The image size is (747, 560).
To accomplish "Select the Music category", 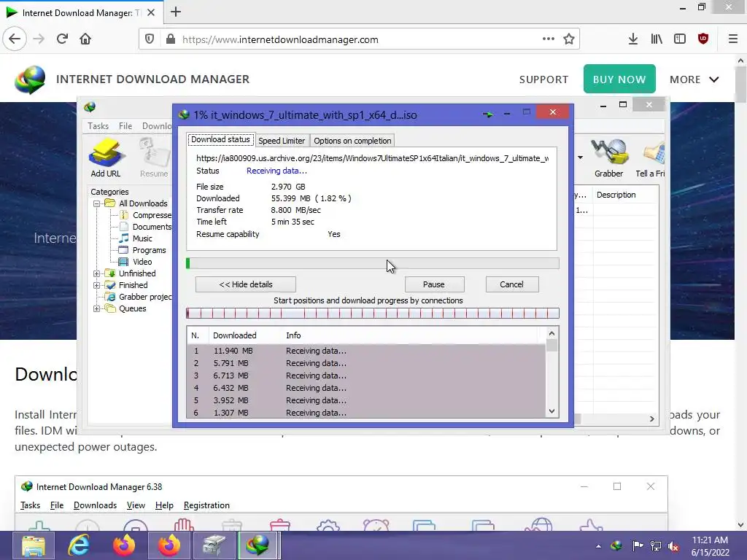I will [142, 238].
